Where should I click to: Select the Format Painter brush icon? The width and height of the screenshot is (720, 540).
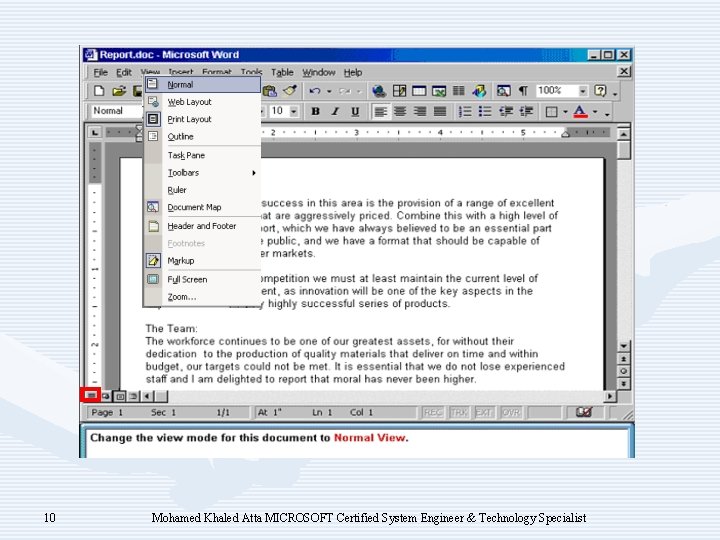pyautogui.click(x=290, y=91)
